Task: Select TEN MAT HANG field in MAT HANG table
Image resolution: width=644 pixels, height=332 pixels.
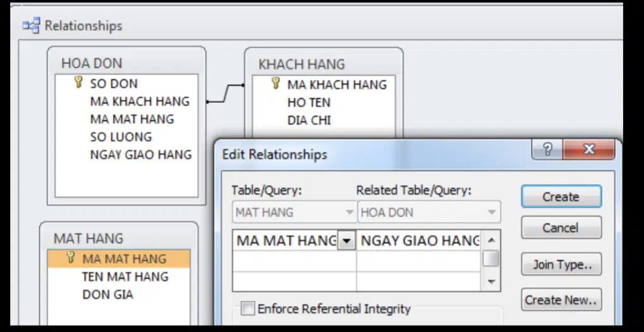Action: (x=125, y=276)
